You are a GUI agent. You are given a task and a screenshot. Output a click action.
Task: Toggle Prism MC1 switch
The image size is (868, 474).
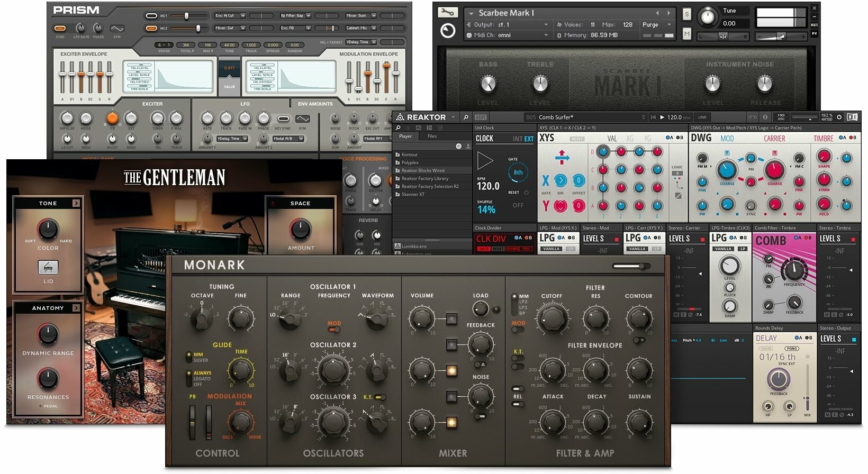(x=151, y=16)
